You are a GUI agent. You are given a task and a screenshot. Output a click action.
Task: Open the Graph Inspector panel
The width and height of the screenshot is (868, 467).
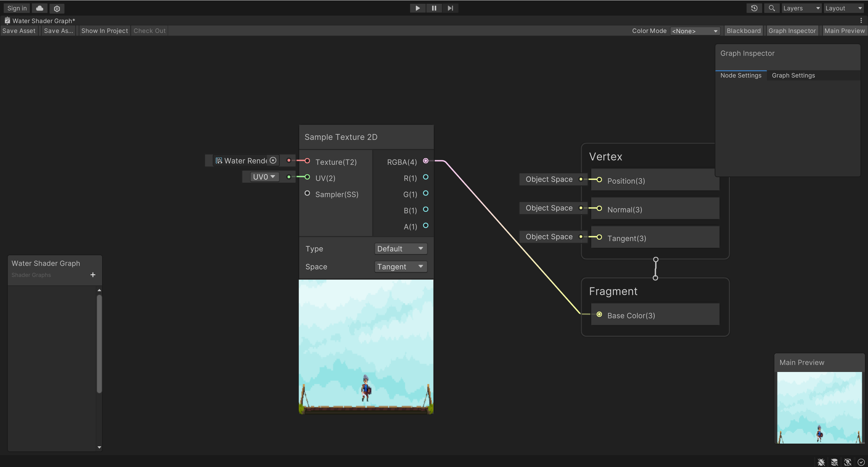click(793, 31)
